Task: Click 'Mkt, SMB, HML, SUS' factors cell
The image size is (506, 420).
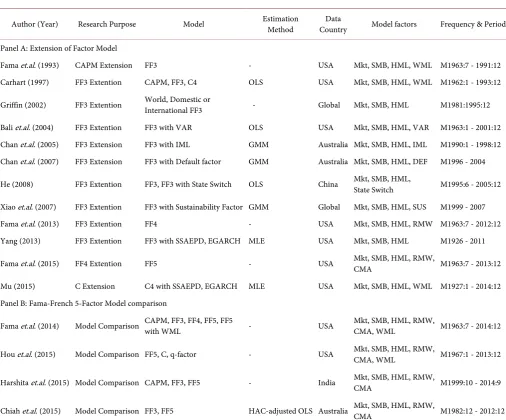Action: [390, 207]
